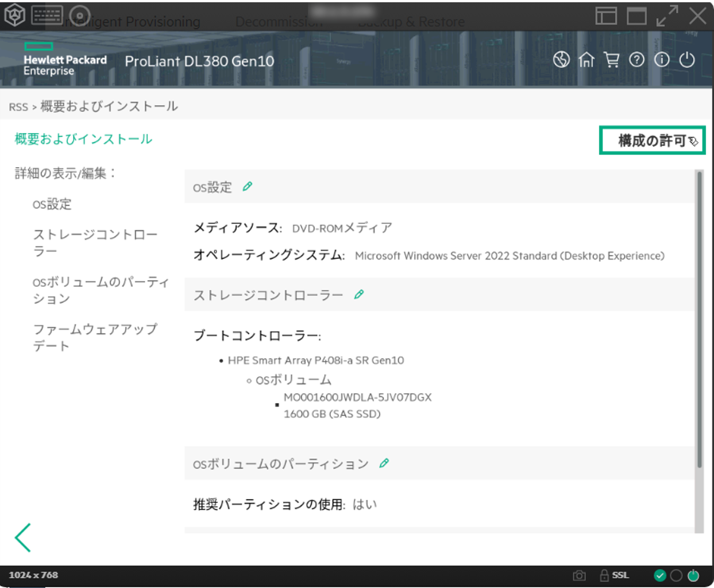Click the 推奨パーティションの使用 label
Image resolution: width=714 pixels, height=588 pixels.
pos(269,505)
